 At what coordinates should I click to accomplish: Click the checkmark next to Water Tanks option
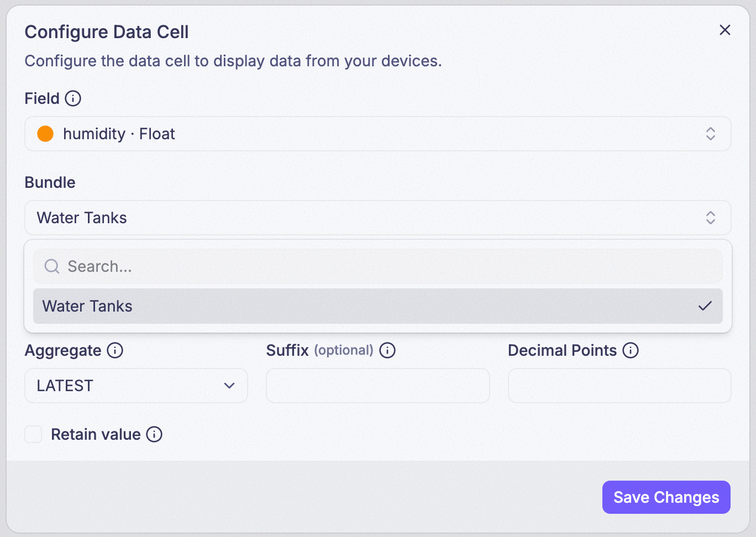pyautogui.click(x=705, y=306)
